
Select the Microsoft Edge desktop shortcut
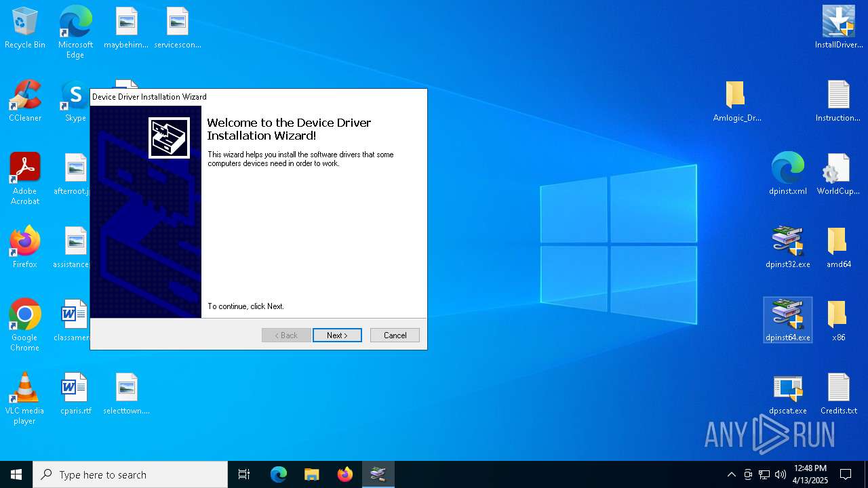pyautogui.click(x=75, y=33)
